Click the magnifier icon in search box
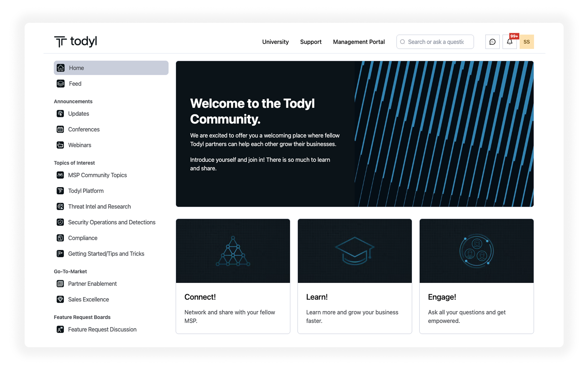Image resolution: width=588 pixels, height=370 pixels. pos(402,42)
